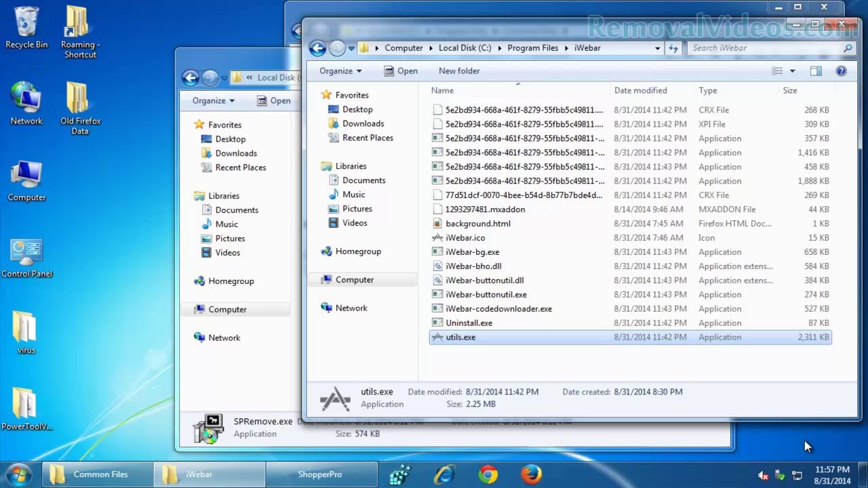Click the Back arrow in iWebar window
Image resolution: width=868 pixels, height=488 pixels.
coord(317,48)
